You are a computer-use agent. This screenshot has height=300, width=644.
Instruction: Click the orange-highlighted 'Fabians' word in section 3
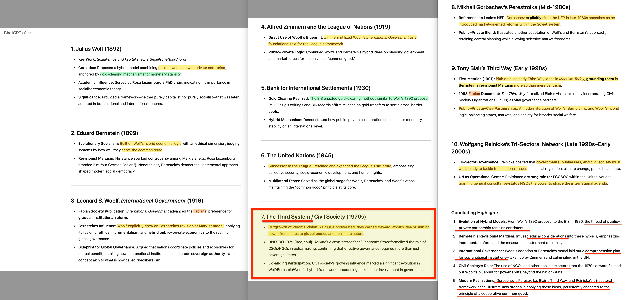(x=199, y=211)
